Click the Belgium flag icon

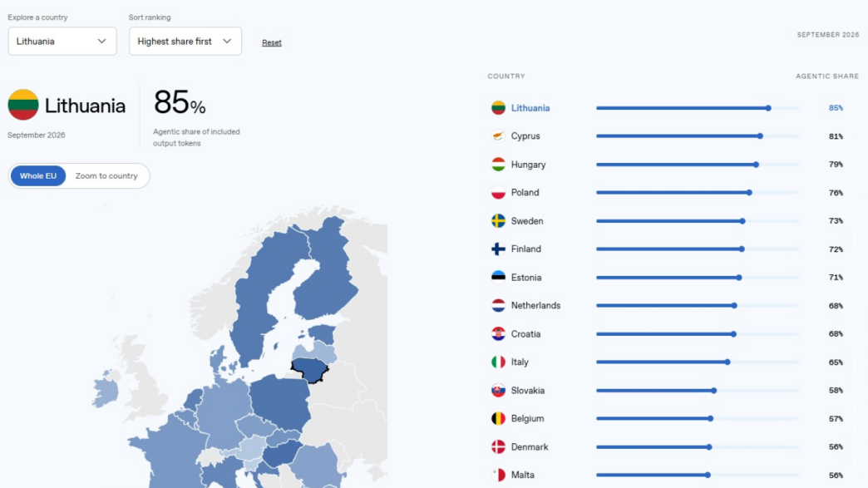(x=498, y=418)
